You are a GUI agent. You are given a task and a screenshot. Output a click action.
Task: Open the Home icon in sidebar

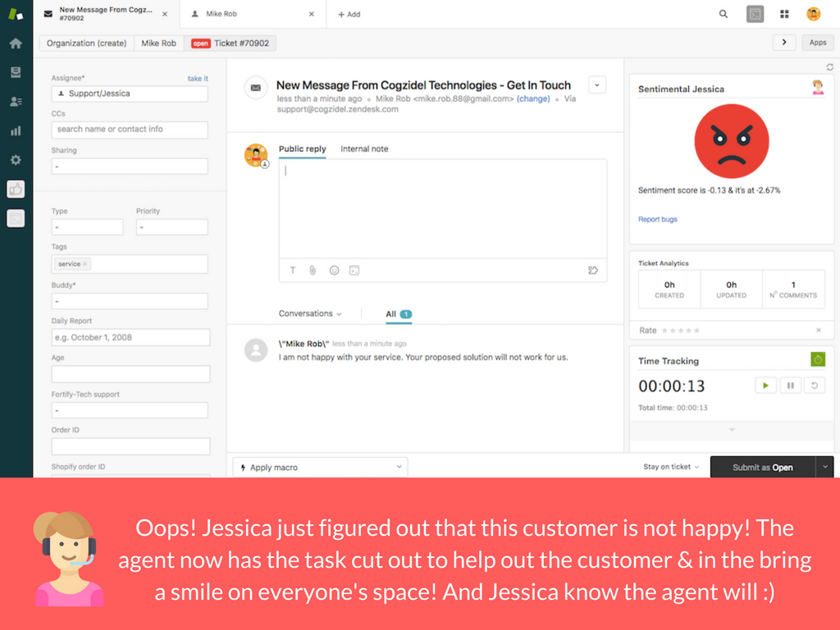16,43
